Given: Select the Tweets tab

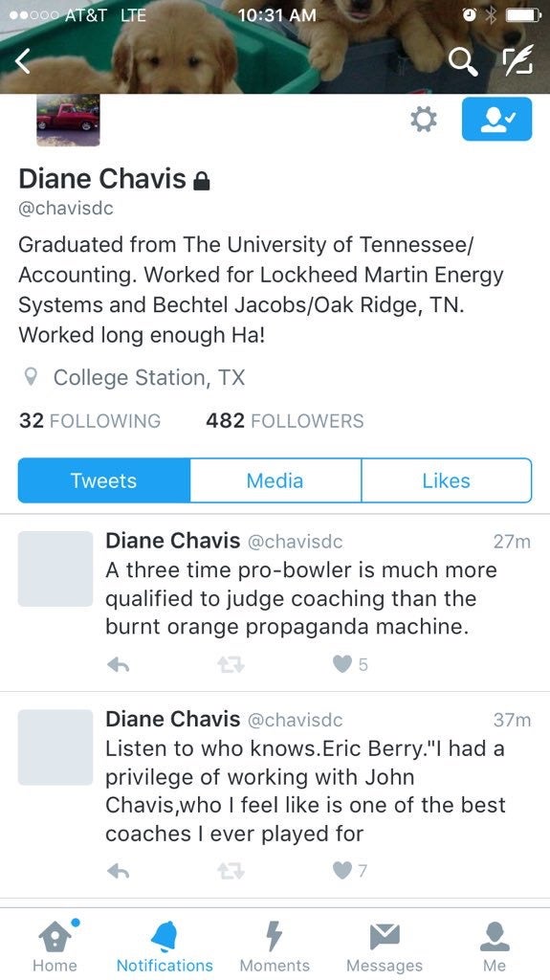Looking at the screenshot, I should (x=103, y=480).
